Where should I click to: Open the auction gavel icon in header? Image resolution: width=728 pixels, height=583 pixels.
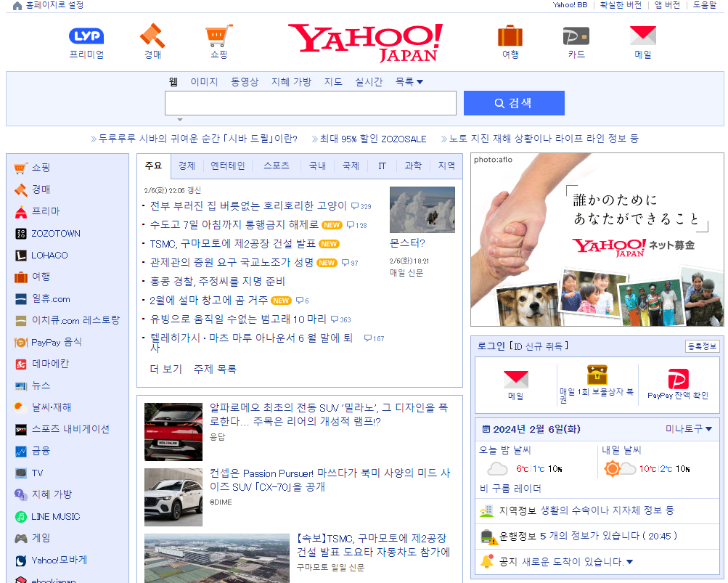click(152, 36)
